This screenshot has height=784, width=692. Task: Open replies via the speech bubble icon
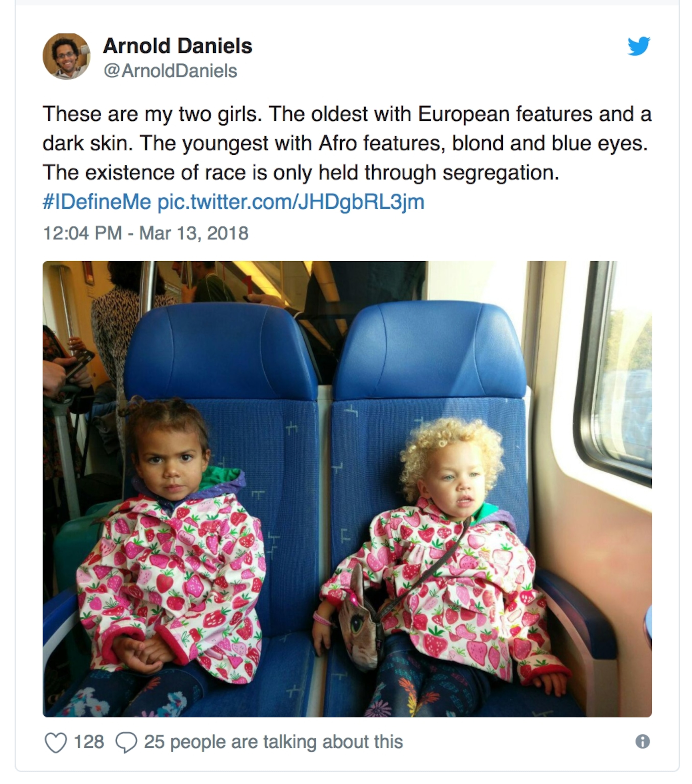(126, 742)
